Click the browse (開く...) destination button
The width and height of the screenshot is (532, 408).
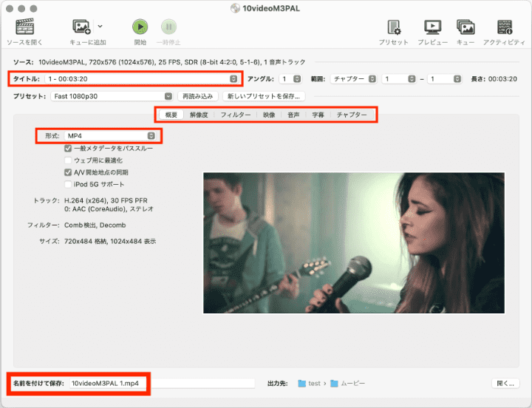(x=505, y=383)
